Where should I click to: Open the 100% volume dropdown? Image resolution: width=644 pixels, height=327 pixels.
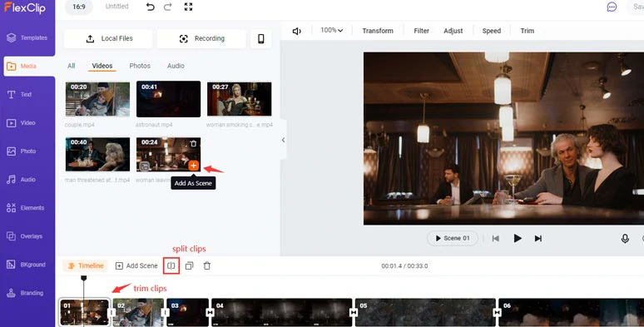(331, 31)
